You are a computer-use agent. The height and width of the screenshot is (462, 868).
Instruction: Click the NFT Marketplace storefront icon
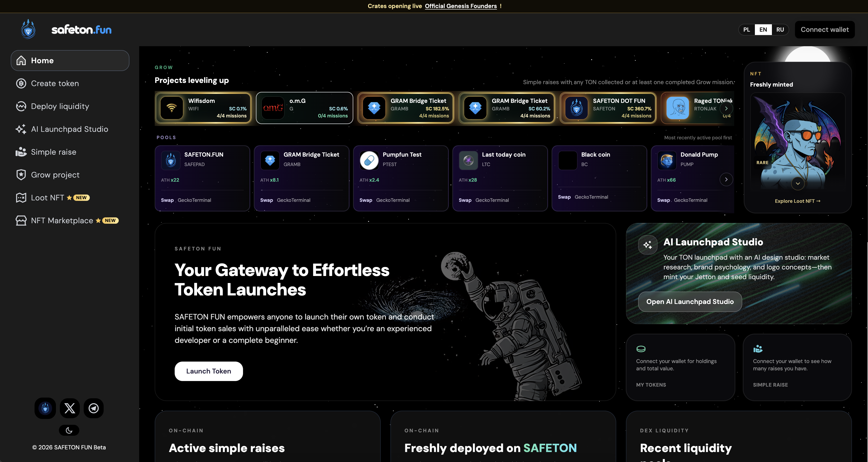click(21, 221)
